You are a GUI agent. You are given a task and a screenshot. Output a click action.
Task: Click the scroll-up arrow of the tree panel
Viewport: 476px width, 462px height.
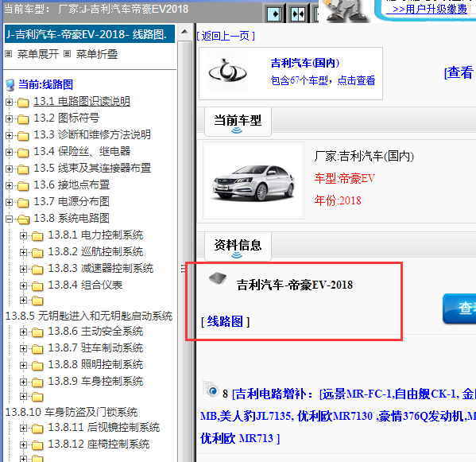pyautogui.click(x=184, y=32)
